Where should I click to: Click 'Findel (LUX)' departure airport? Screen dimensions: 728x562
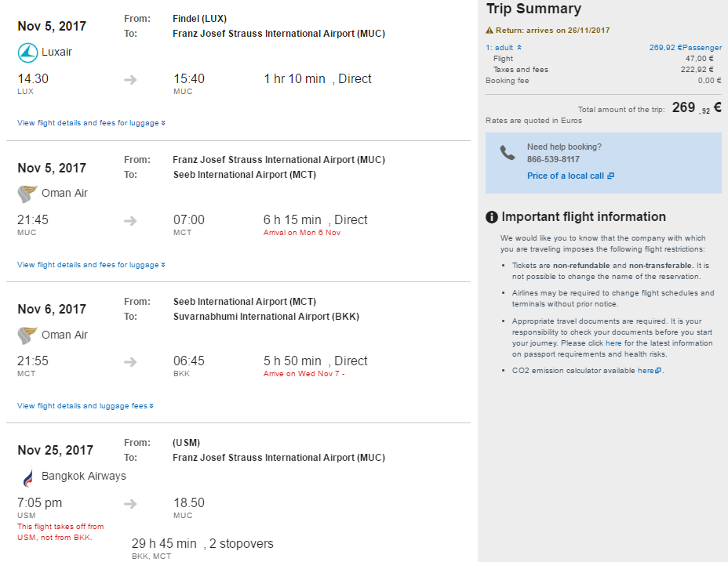coord(199,19)
